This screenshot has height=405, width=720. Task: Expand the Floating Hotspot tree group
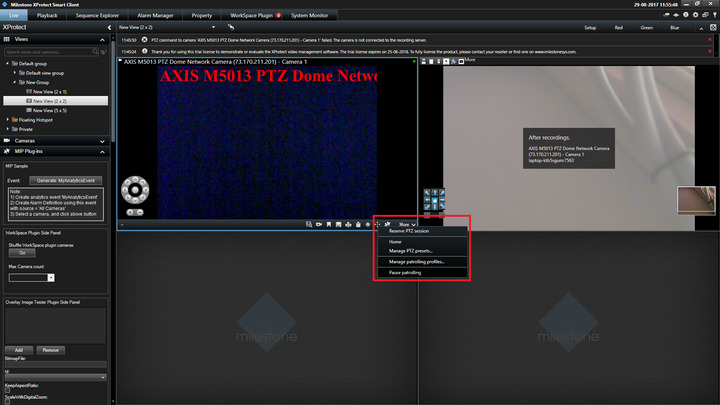coord(9,119)
